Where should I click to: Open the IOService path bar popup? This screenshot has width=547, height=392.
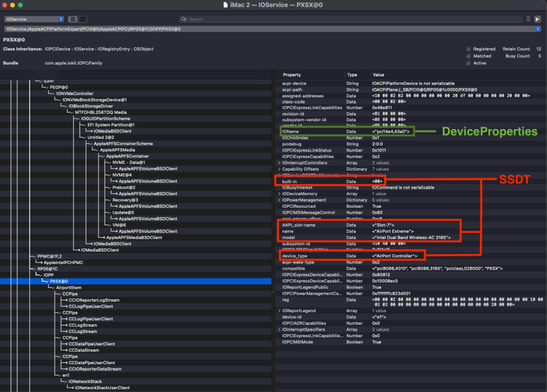272,29
